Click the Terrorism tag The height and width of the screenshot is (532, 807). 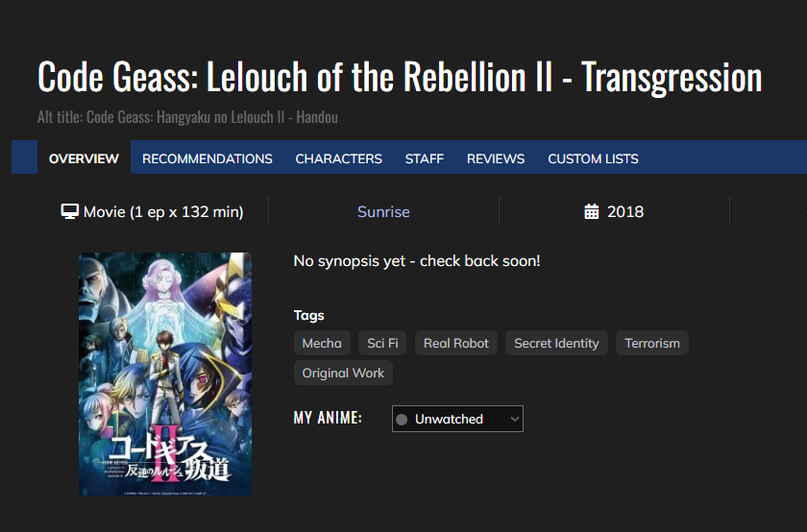pos(652,343)
